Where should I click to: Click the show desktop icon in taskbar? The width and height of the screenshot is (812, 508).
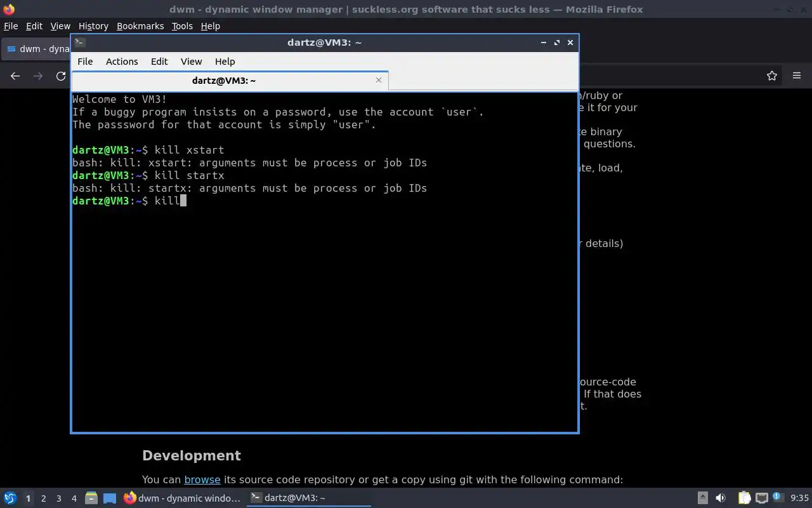(x=110, y=498)
